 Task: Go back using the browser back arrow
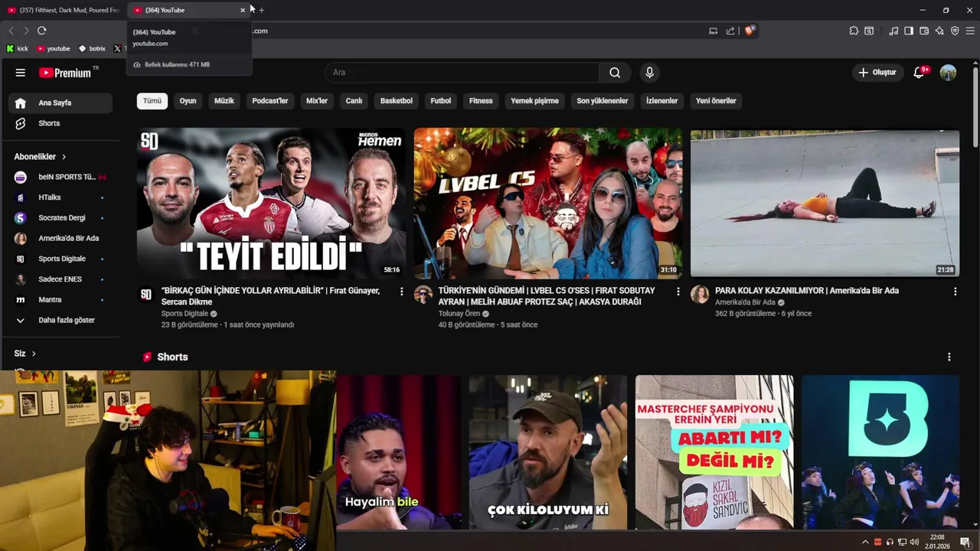click(11, 31)
